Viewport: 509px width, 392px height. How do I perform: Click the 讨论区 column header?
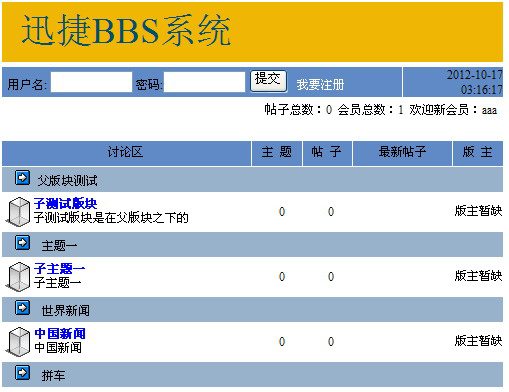point(126,153)
